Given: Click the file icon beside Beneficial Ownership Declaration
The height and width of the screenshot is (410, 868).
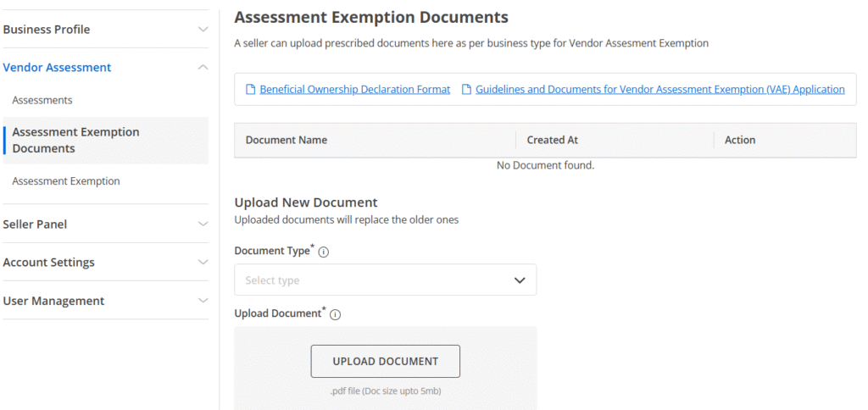Looking at the screenshot, I should tap(250, 89).
